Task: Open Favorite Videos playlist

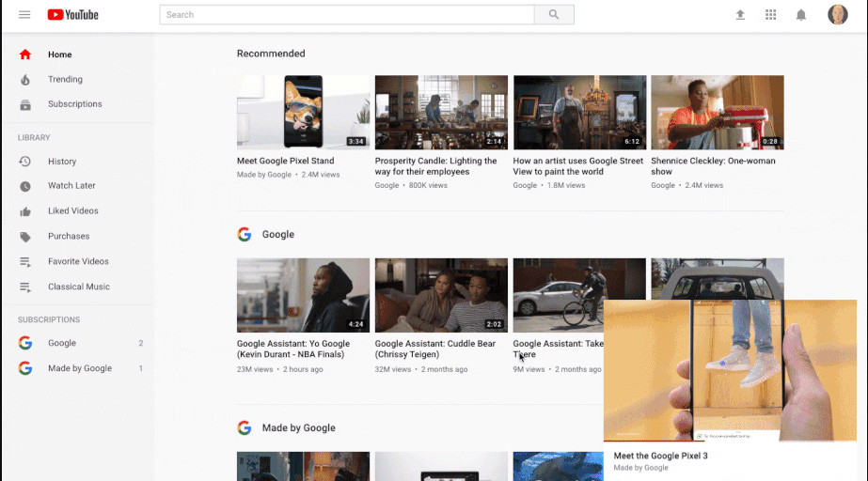Action: 78,261
